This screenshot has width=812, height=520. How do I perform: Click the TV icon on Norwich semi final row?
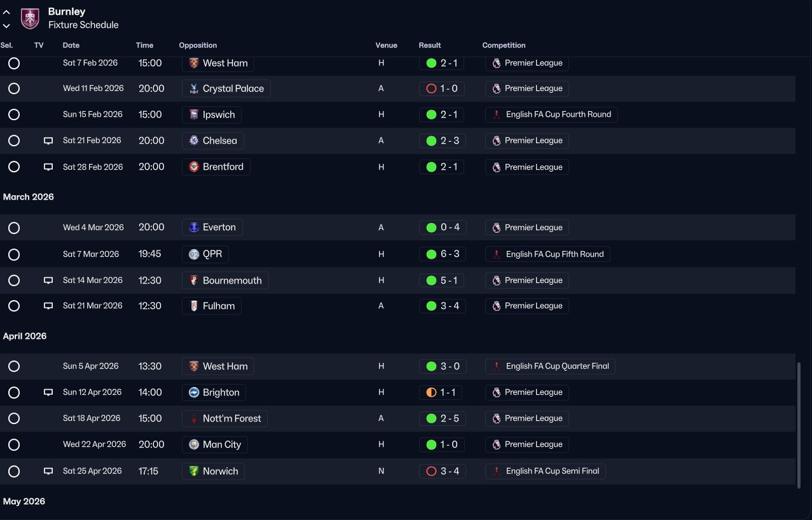pyautogui.click(x=48, y=472)
